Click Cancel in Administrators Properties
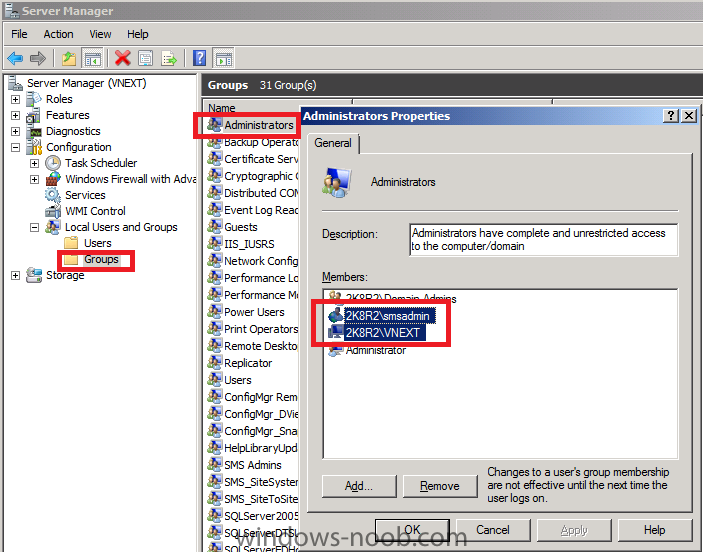 coord(493,530)
